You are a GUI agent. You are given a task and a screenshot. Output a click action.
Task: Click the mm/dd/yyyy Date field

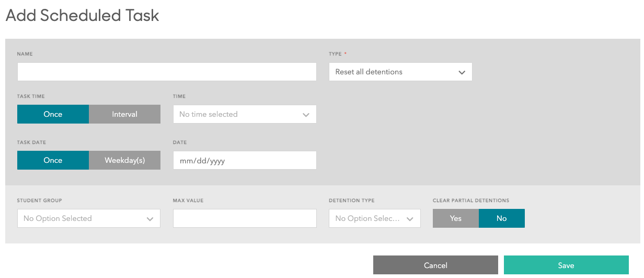point(245,161)
